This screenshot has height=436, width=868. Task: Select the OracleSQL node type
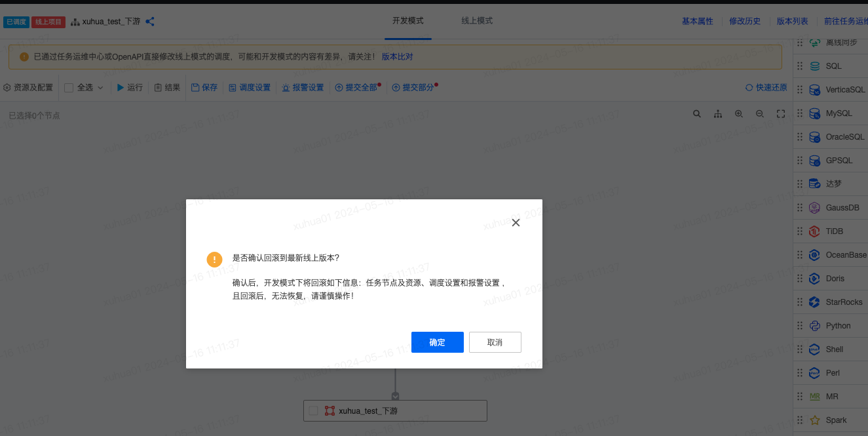tap(831, 137)
